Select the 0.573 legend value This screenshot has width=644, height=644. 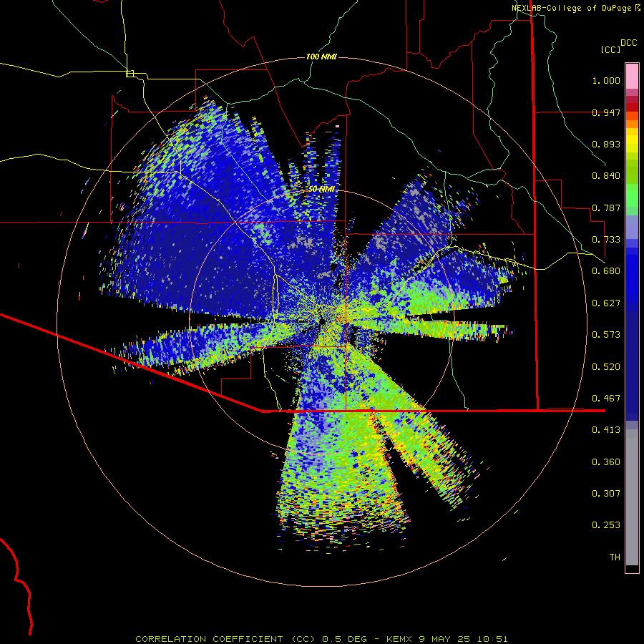(x=606, y=335)
